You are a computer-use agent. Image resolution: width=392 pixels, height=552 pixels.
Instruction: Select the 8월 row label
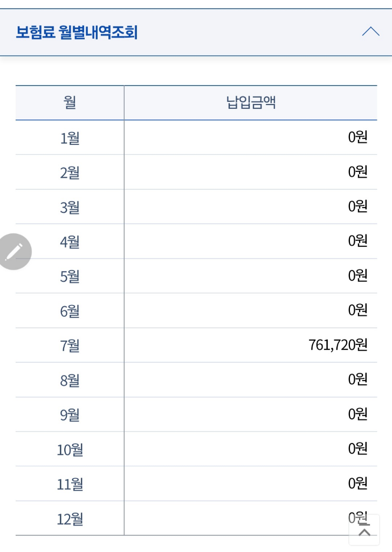(70, 380)
